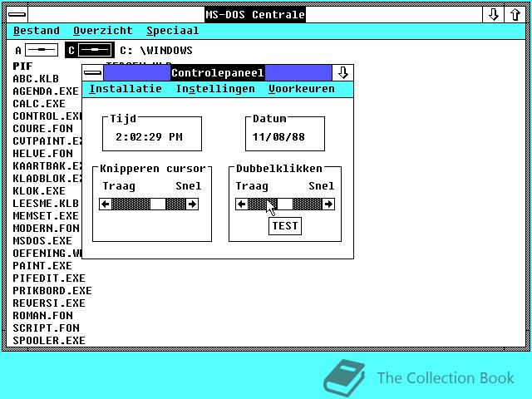Open the Overzicht menu
Viewport: 532px width, 399px height.
tap(103, 31)
